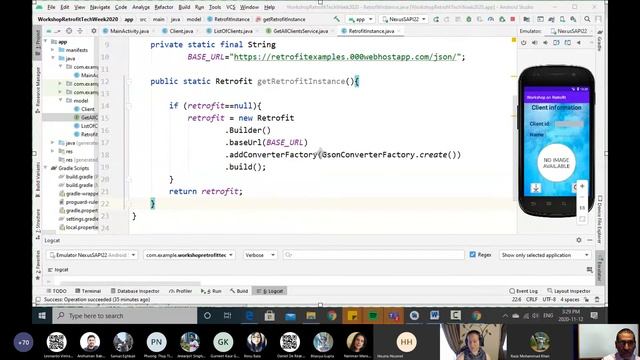Open the Navigate menu
This screenshot has width=640, height=360.
tap(100, 7)
